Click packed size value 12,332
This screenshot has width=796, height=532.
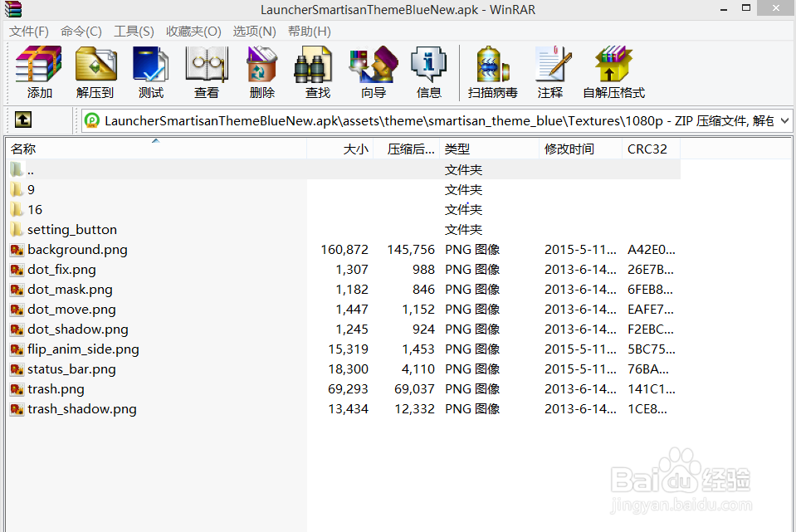pos(414,408)
